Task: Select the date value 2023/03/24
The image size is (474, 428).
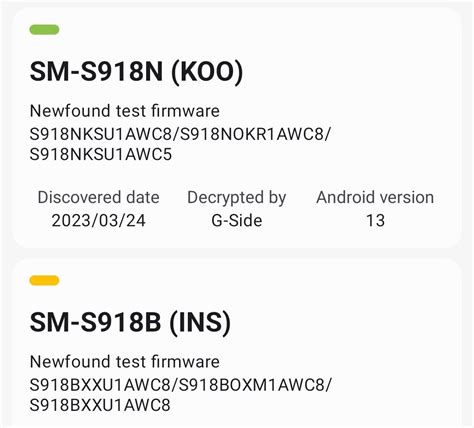Action: click(x=99, y=221)
